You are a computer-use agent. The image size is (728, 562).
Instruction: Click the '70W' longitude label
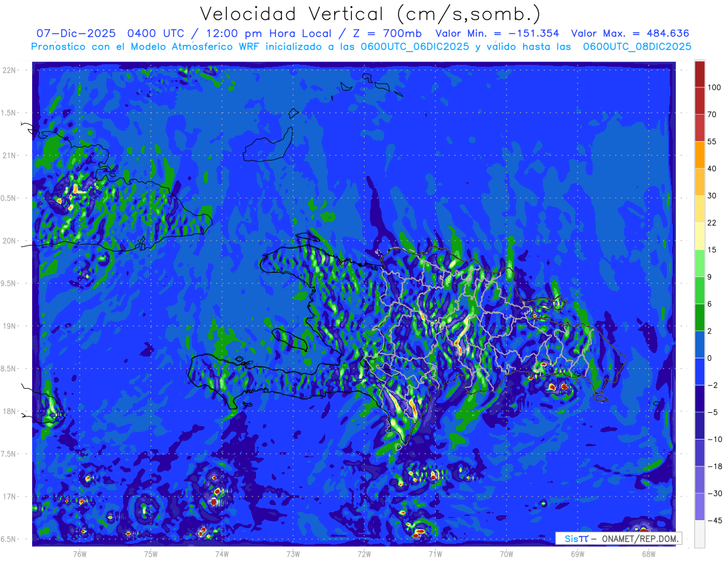(507, 554)
